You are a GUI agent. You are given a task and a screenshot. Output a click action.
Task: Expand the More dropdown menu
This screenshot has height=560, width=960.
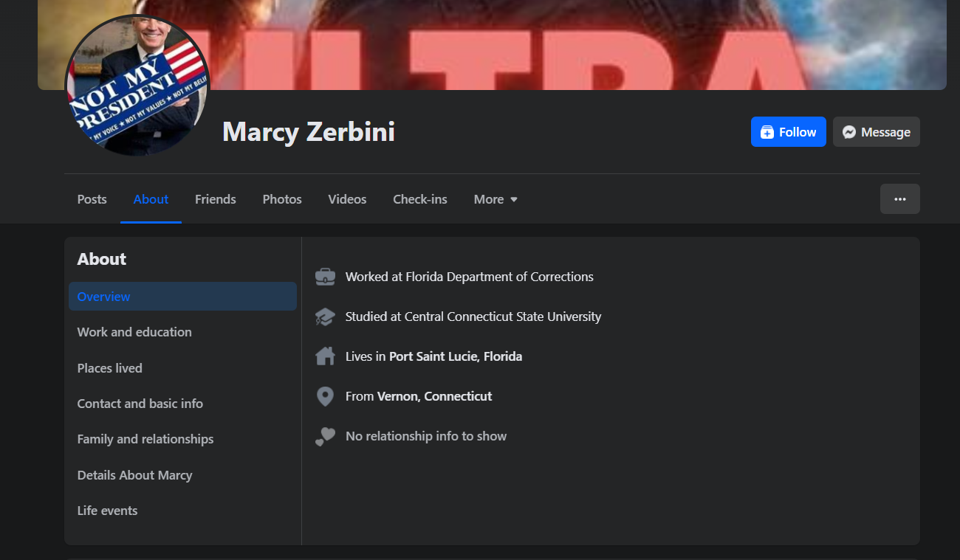pos(496,199)
